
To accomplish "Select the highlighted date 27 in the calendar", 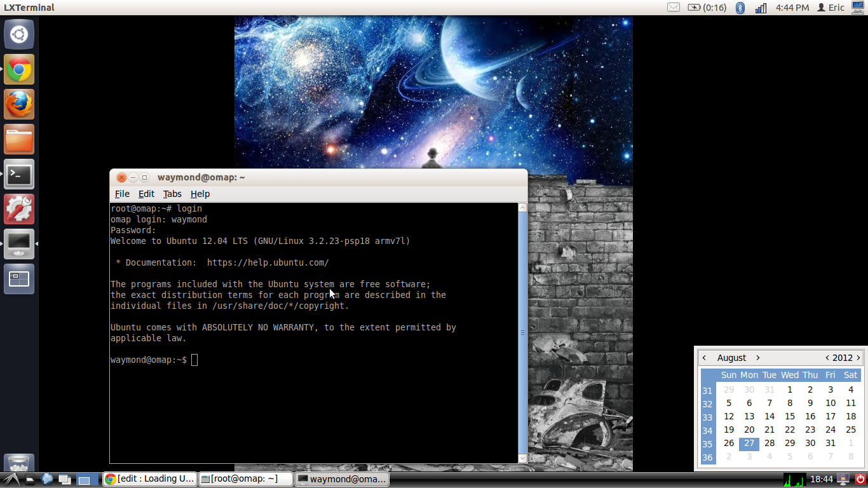I will tap(749, 443).
